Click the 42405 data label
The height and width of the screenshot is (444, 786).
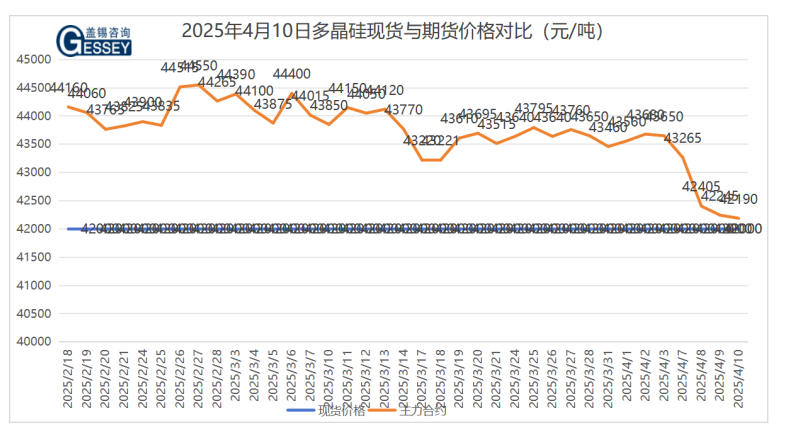click(701, 186)
